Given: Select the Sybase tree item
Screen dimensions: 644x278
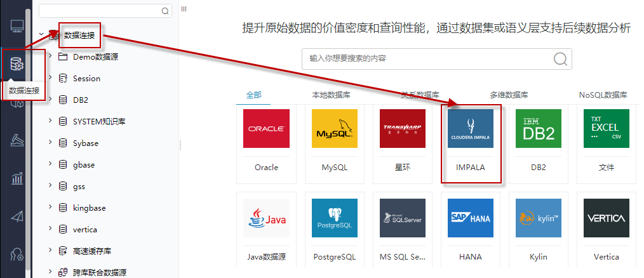Looking at the screenshot, I should (86, 143).
